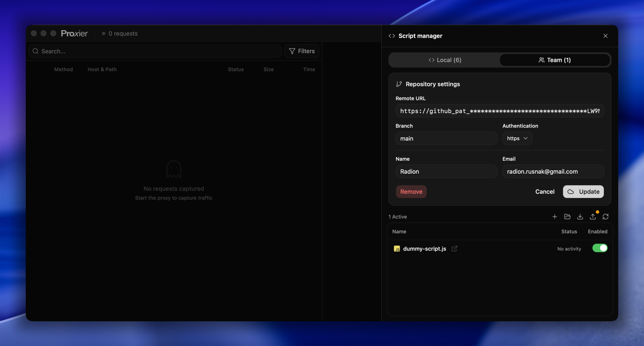Click the Filters icon next to search

tap(292, 51)
